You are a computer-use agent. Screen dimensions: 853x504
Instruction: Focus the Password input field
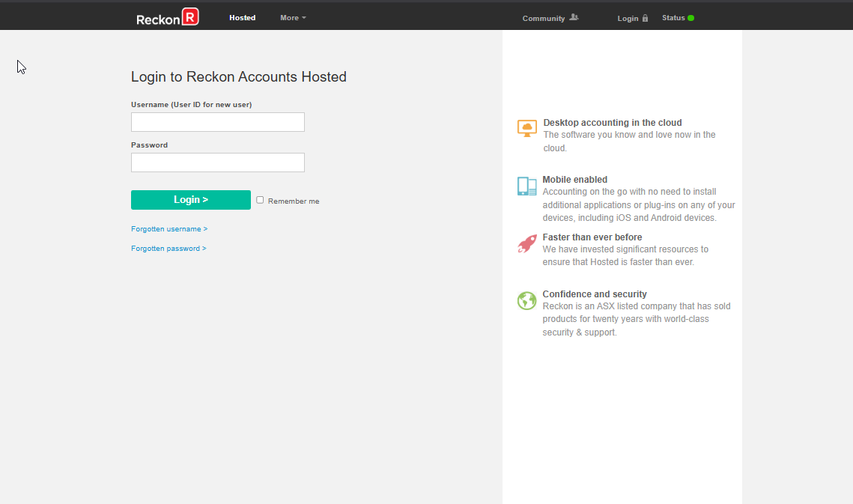[x=218, y=163]
